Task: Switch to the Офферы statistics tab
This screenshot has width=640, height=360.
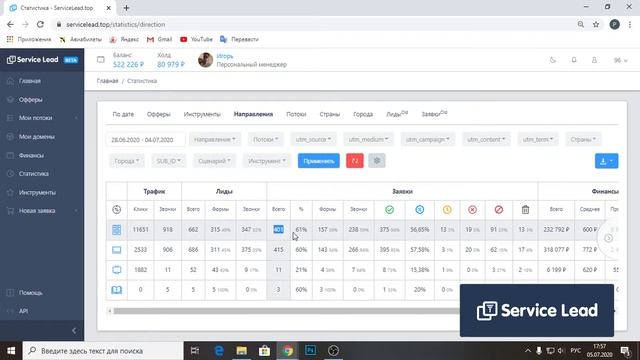Action: click(x=159, y=114)
